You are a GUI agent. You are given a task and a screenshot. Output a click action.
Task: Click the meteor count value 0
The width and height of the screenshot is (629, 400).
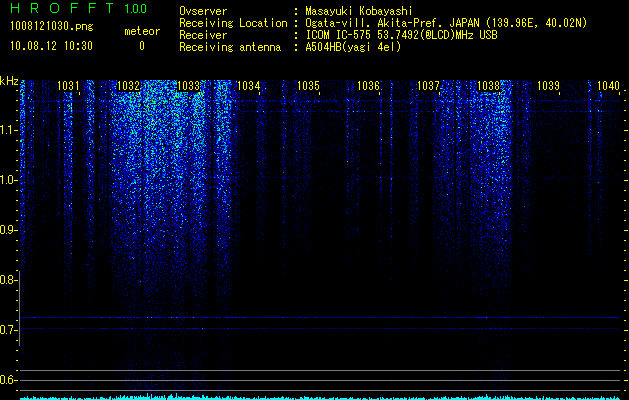(142, 46)
